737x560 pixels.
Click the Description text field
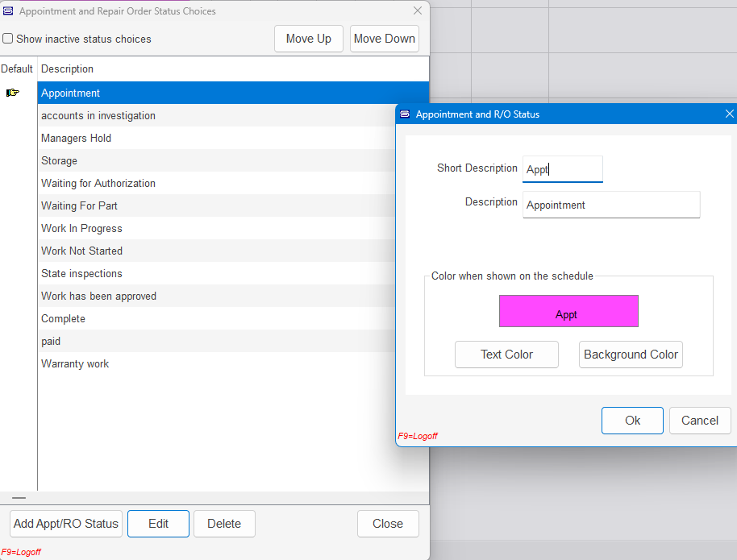(610, 205)
